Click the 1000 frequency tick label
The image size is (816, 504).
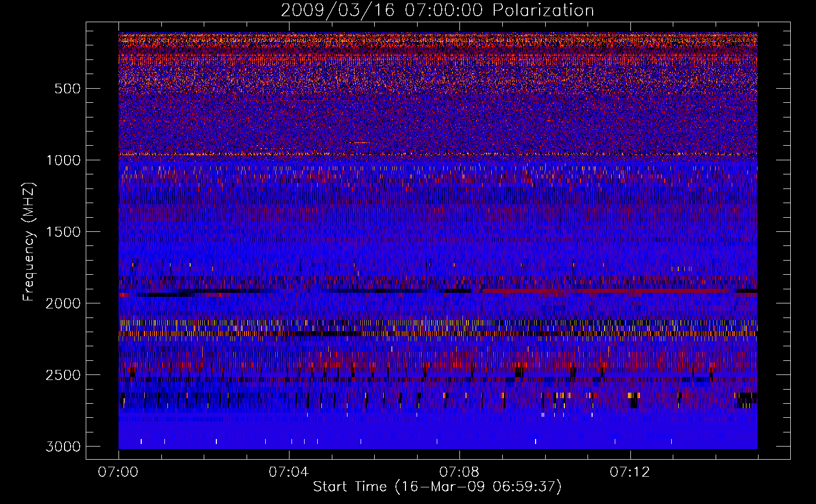63,160
